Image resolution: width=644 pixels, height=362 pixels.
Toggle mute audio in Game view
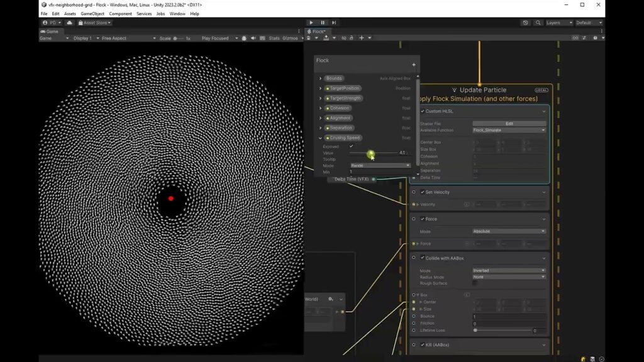pyautogui.click(x=253, y=38)
